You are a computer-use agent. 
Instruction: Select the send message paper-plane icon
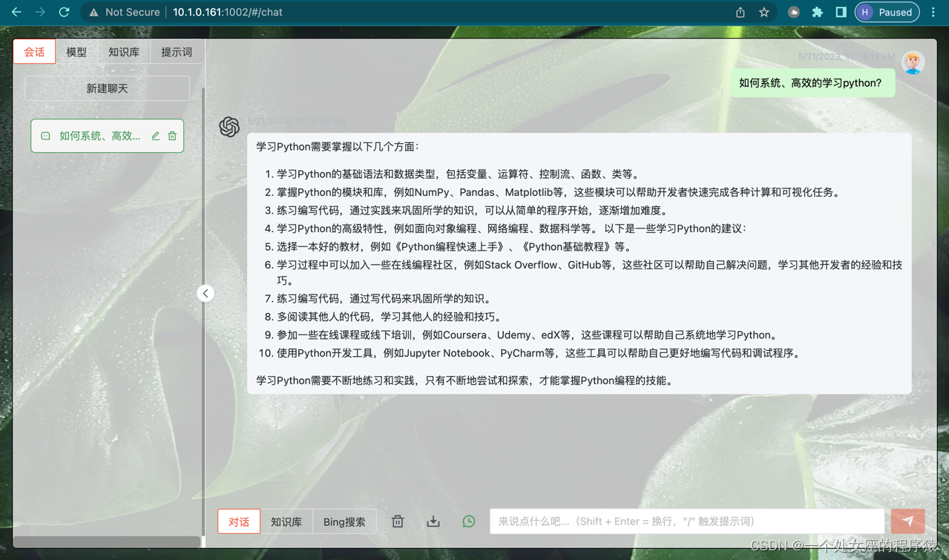(x=908, y=521)
